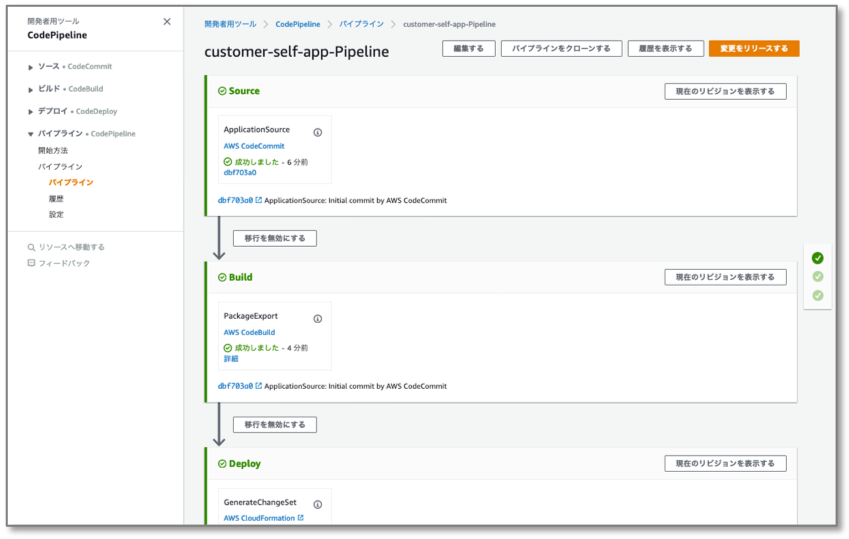Open dbf703a0 revision link at Build stage bottom
This screenshot has height=539, width=849.
point(235,386)
